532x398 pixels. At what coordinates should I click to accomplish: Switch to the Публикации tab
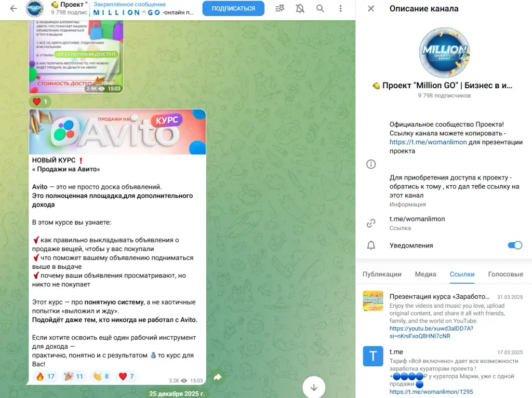tap(382, 274)
